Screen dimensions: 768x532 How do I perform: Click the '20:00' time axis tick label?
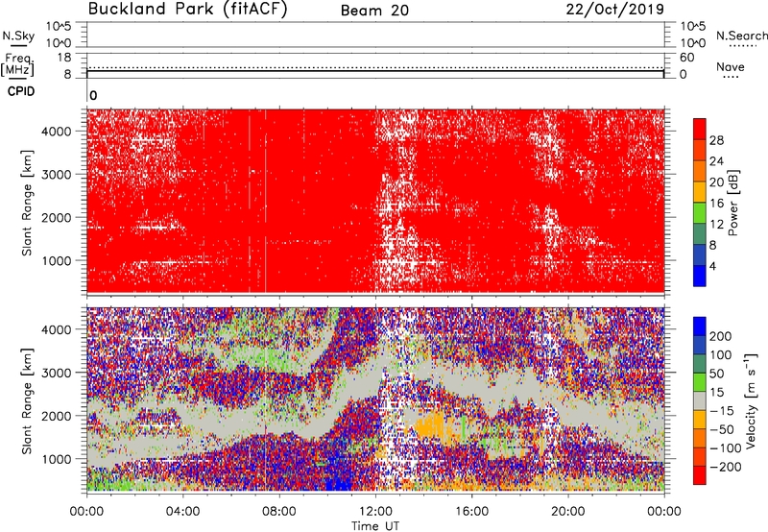pyautogui.click(x=568, y=512)
